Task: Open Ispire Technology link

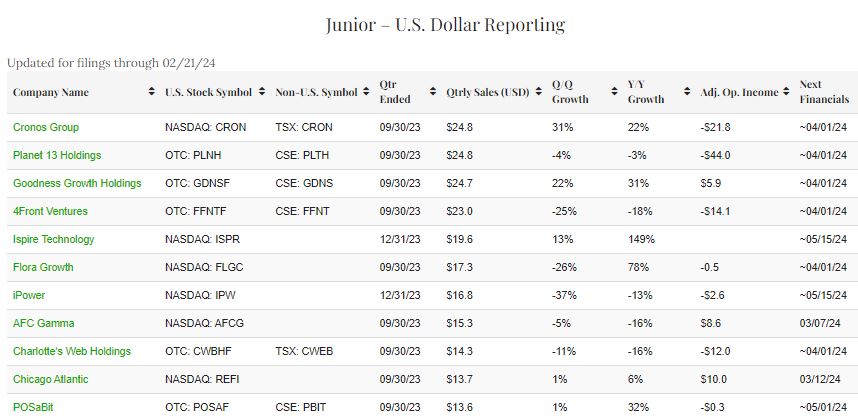Action: (x=54, y=240)
